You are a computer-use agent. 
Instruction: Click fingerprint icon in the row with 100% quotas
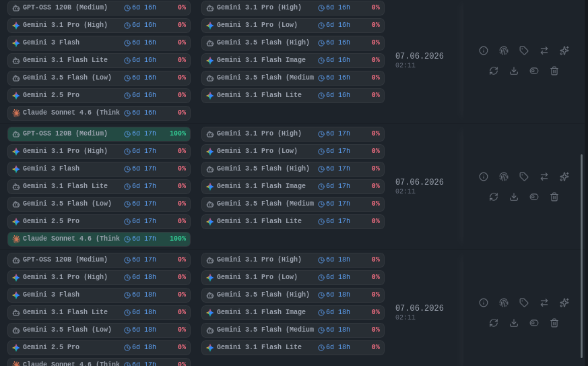pos(504,177)
